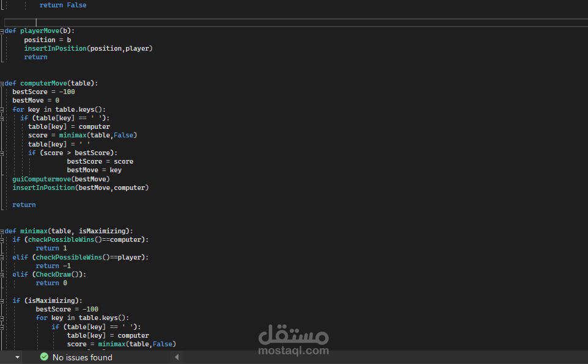Fold the if (score > bestScore) block

(2, 153)
